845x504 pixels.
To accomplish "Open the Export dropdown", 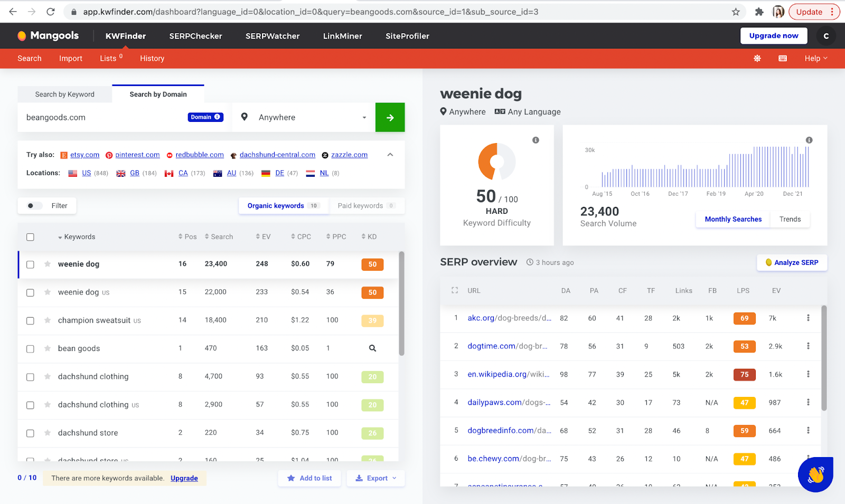I will (376, 478).
